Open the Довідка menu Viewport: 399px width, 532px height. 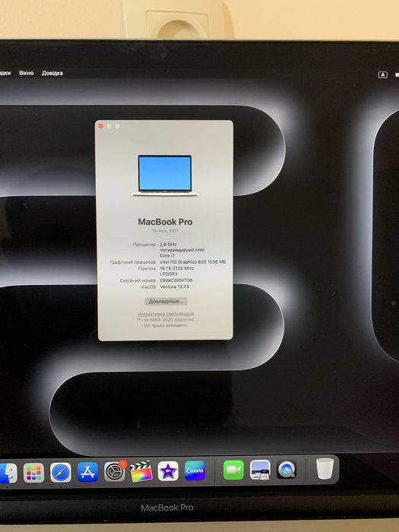52,73
